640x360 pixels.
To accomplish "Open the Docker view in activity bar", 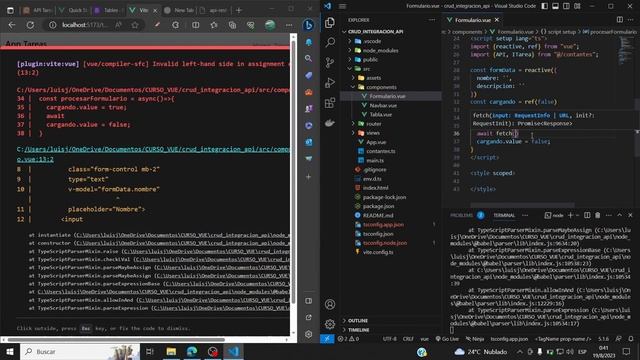I will (x=330, y=122).
